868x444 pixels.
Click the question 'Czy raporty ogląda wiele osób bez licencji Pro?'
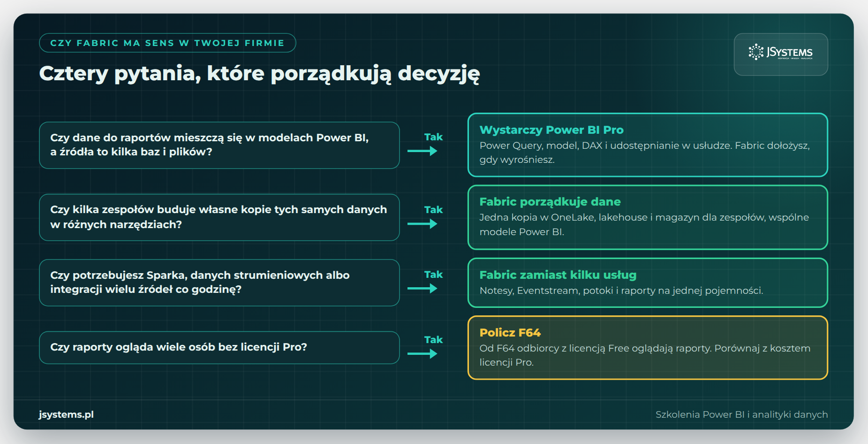pyautogui.click(x=219, y=347)
